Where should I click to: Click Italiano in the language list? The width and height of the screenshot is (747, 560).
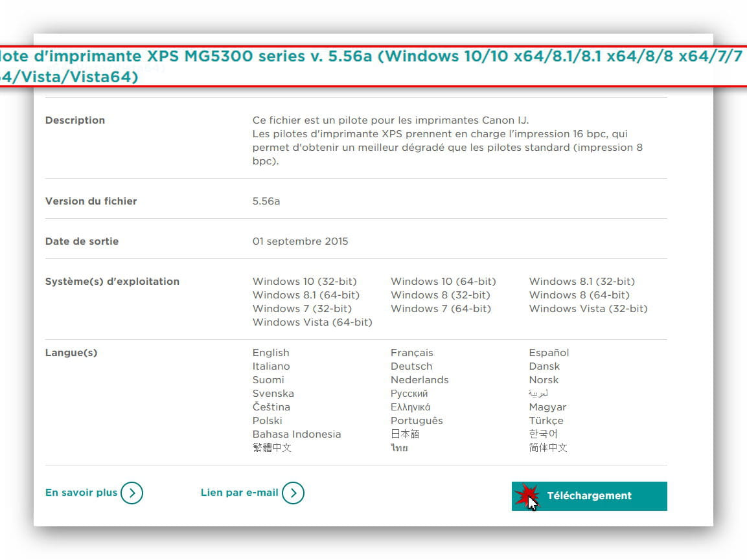click(271, 366)
